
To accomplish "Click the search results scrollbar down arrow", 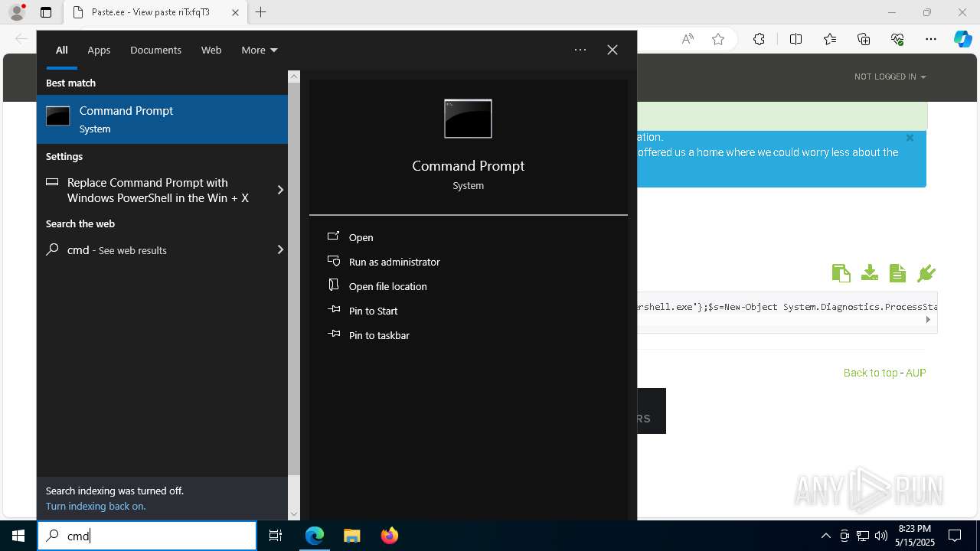I will point(294,514).
